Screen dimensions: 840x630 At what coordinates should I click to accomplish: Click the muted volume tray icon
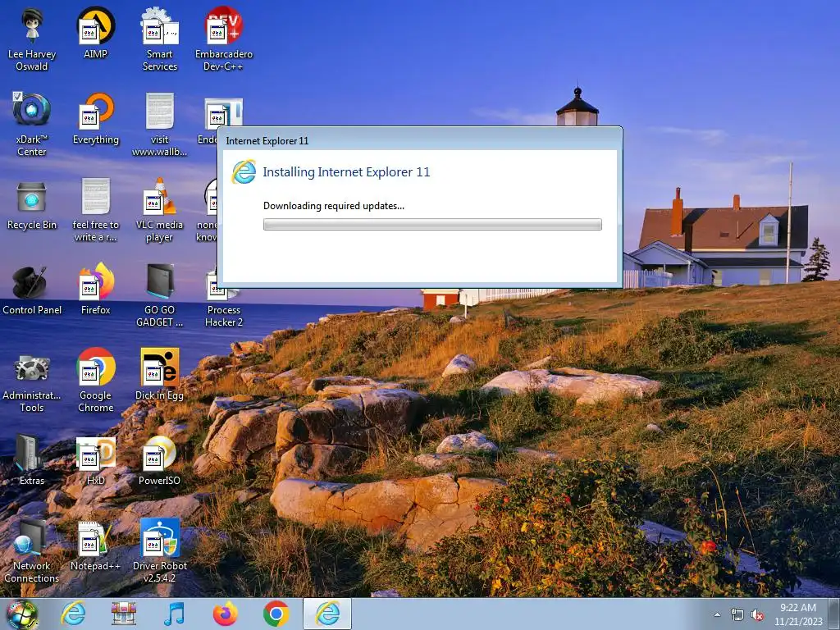coord(757,614)
